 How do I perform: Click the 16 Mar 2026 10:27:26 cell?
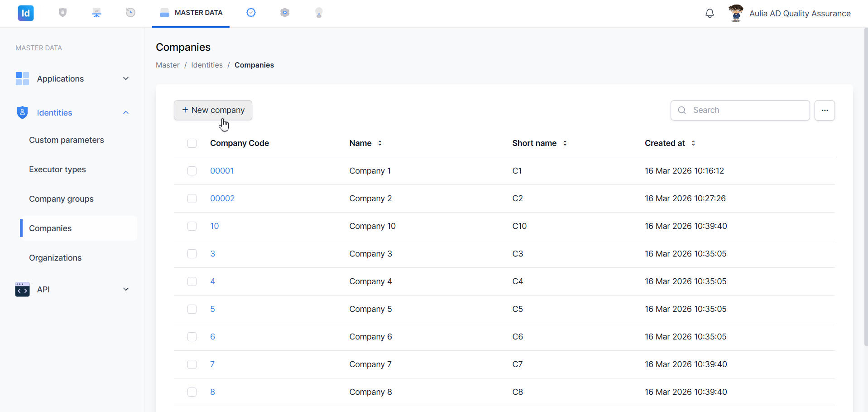685,199
